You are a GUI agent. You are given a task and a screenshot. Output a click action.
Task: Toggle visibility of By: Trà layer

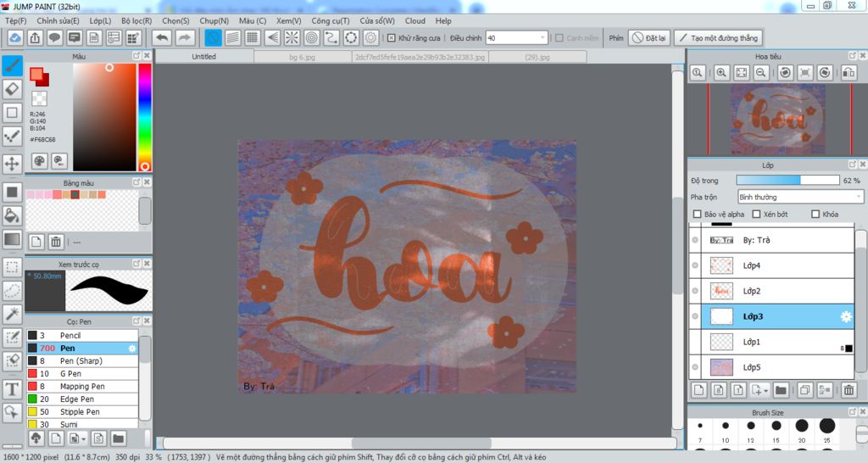695,240
